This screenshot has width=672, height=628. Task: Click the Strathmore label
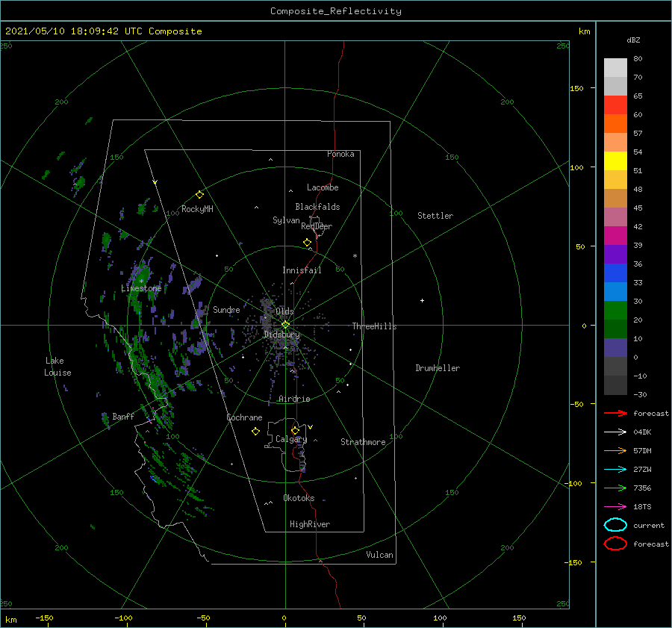363,442
